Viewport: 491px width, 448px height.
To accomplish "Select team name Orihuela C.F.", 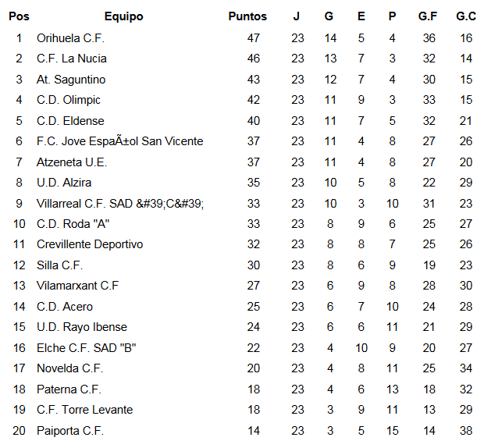I will pyautogui.click(x=70, y=38).
